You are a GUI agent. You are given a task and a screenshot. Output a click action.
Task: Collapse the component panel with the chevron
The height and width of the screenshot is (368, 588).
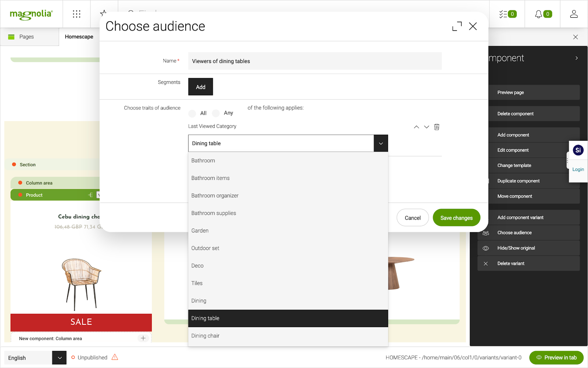(x=576, y=58)
